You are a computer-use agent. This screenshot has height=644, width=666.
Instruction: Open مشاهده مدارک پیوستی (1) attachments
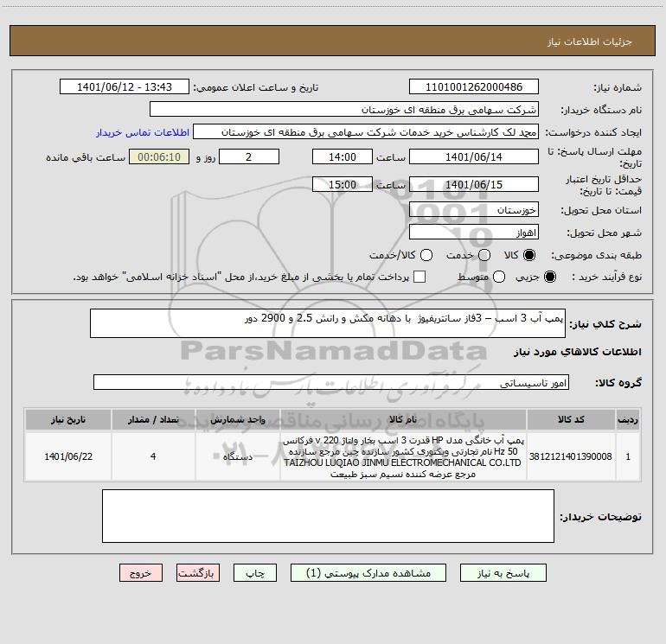tap(368, 572)
